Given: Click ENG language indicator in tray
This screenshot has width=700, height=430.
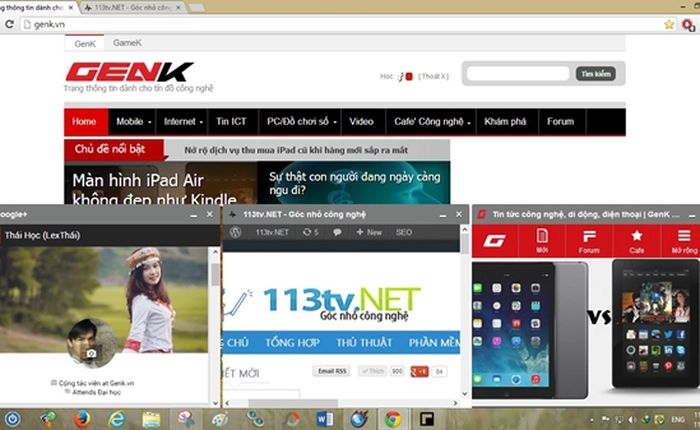Looking at the screenshot, I should [678, 420].
